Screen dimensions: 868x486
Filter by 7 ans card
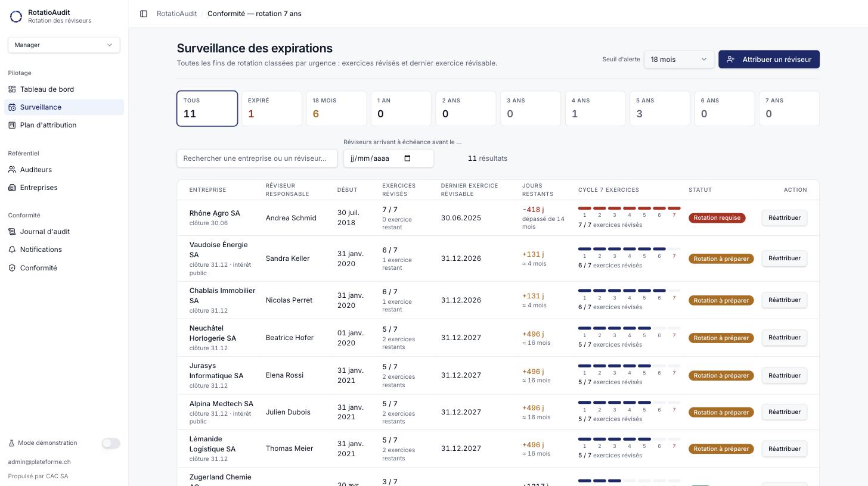[789, 108]
